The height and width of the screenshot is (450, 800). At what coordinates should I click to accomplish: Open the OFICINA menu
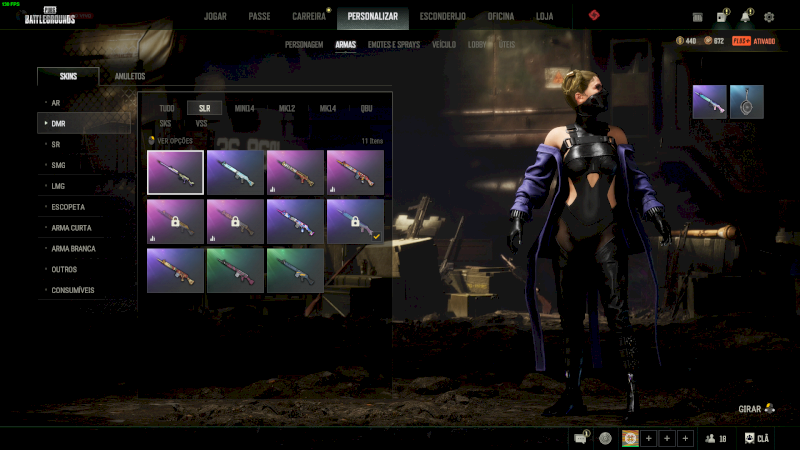coord(501,16)
